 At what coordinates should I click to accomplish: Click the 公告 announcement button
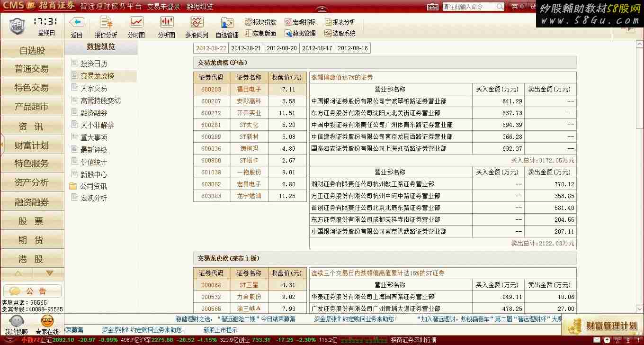click(x=32, y=291)
